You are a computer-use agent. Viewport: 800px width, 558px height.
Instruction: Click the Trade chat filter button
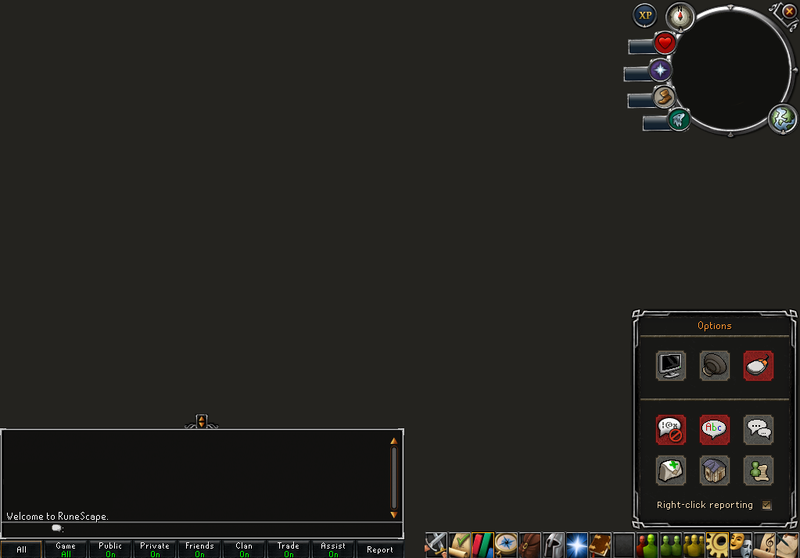click(288, 549)
